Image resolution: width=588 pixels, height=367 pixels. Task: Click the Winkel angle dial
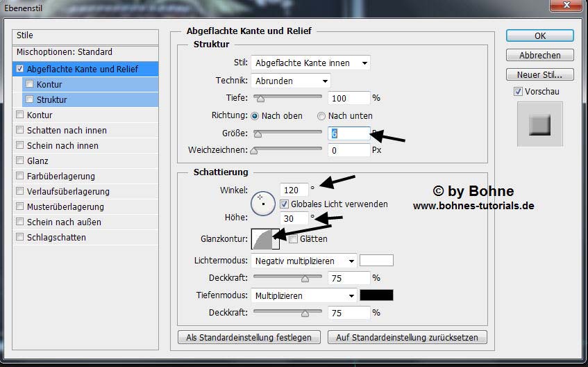tap(262, 202)
